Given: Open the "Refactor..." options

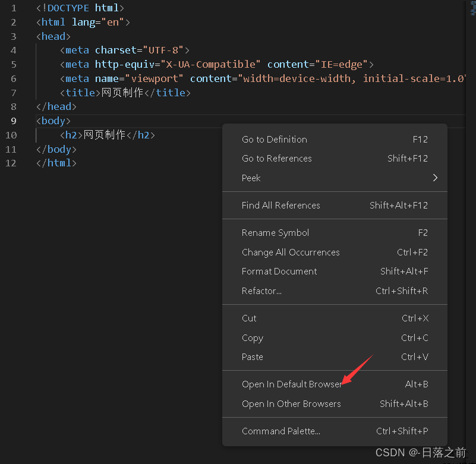Looking at the screenshot, I should coord(261,291).
